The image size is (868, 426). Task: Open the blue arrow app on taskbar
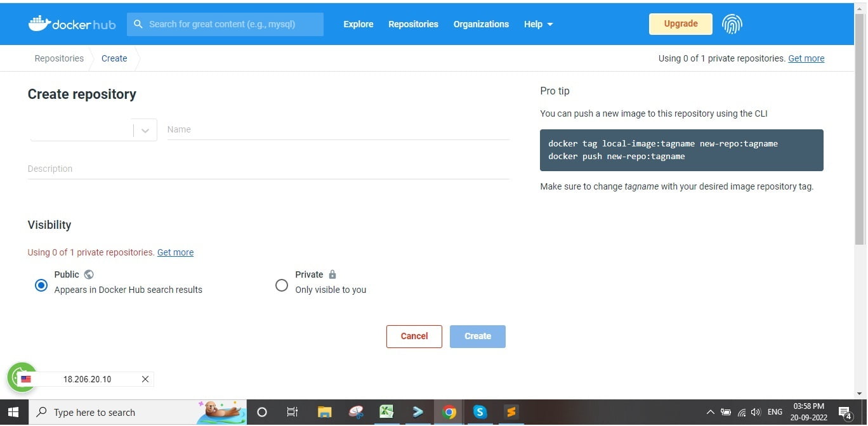[x=418, y=412]
